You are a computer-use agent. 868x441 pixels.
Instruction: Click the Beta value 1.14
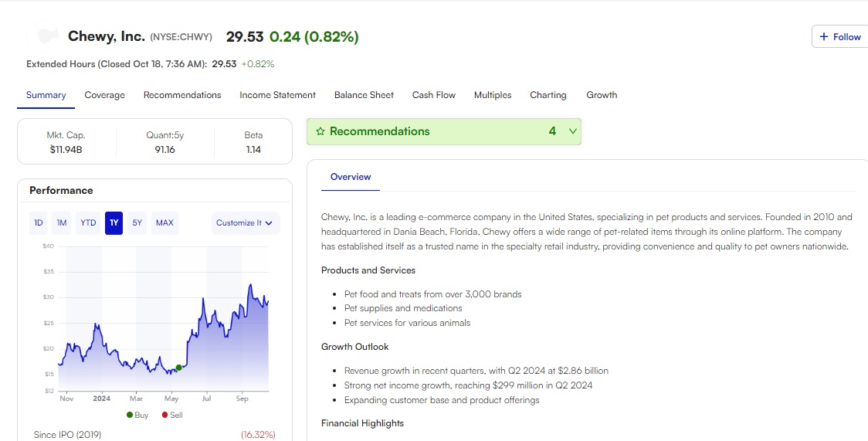tap(253, 149)
